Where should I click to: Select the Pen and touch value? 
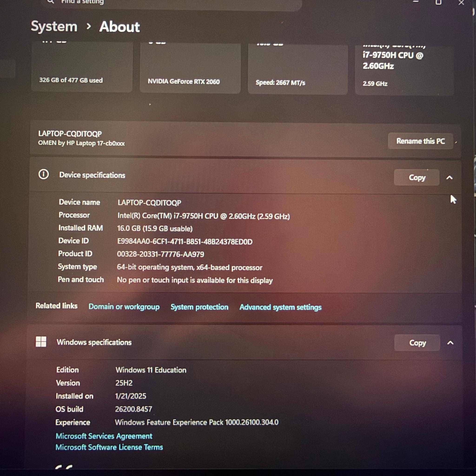(x=195, y=280)
